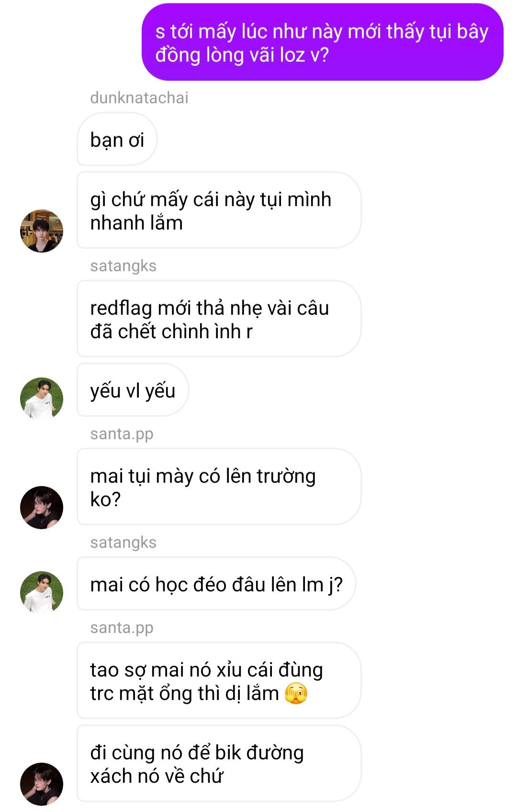Viewport: 517px width, 812px height.
Task: Select the 'đi cùng nó để bik đường' bubble
Action: [219, 764]
